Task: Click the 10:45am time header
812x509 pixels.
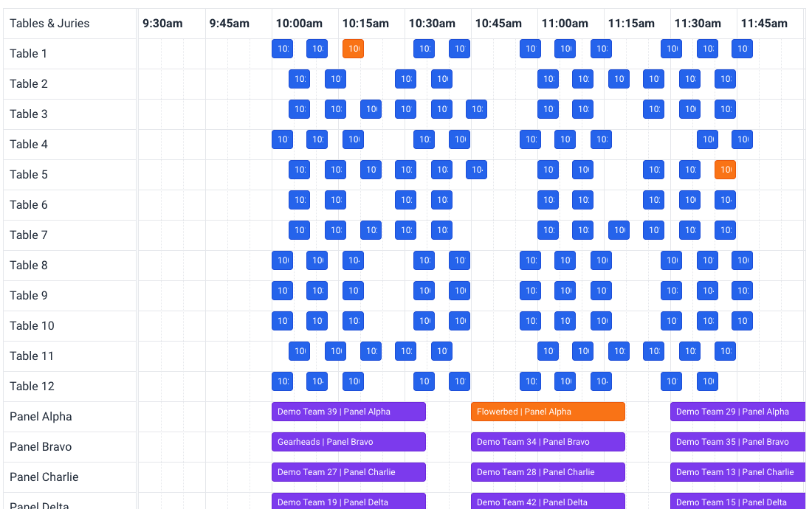Action: (498, 24)
